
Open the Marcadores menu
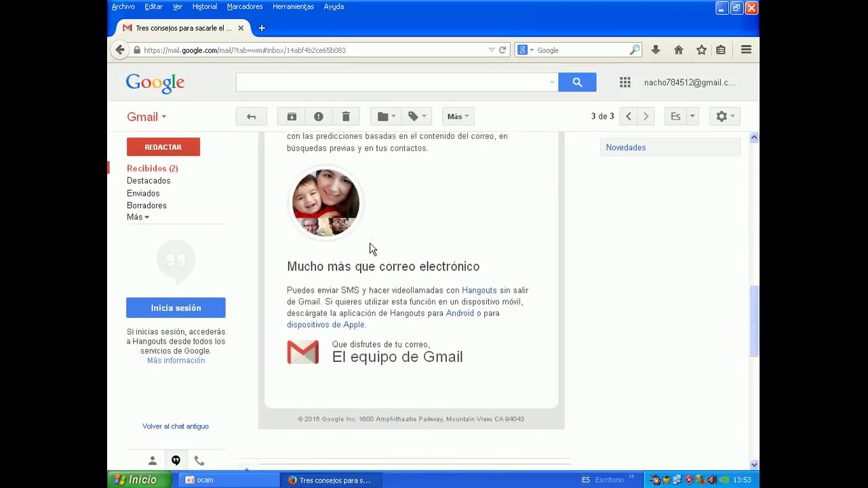[x=244, y=7]
